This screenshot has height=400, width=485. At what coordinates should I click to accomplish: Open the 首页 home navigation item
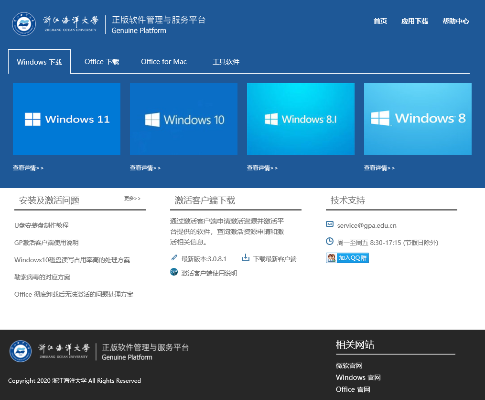[x=380, y=21]
